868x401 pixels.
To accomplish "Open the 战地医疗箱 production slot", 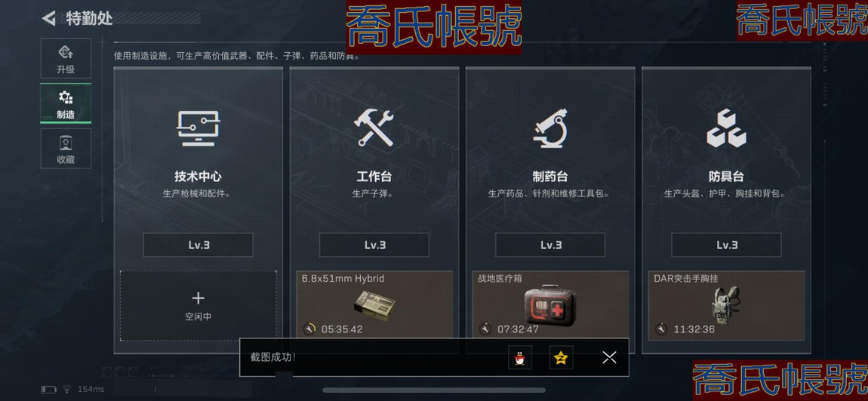I will pos(550,304).
